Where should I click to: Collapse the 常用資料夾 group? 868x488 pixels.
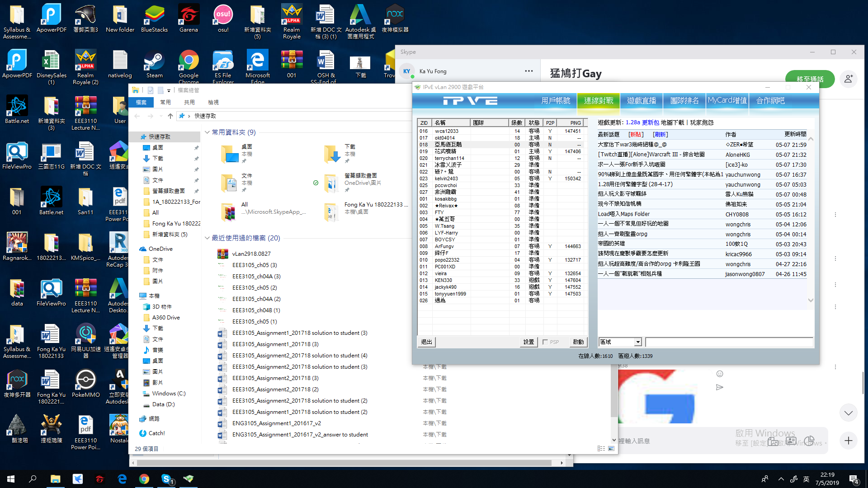207,132
